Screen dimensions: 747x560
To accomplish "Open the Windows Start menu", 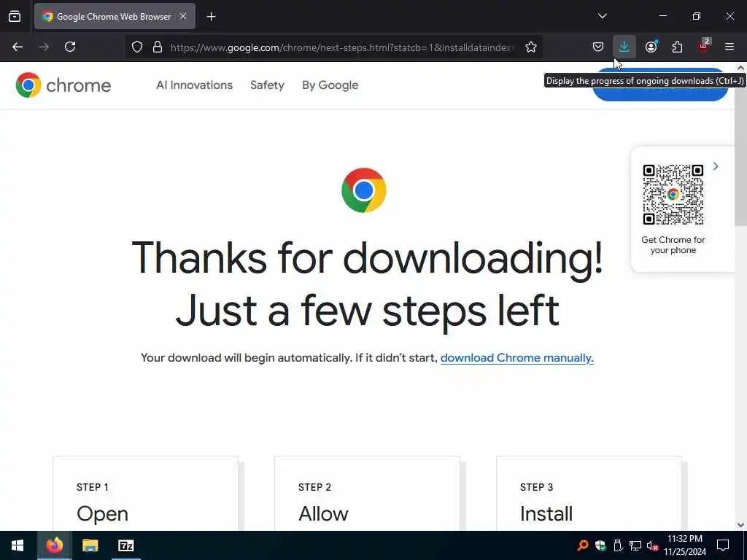I will coord(18,545).
